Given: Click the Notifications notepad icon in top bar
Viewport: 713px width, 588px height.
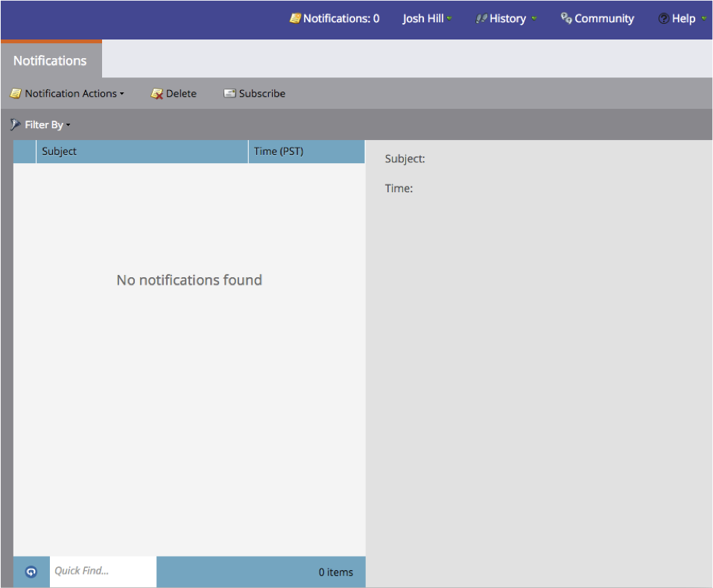Looking at the screenshot, I should [x=295, y=19].
